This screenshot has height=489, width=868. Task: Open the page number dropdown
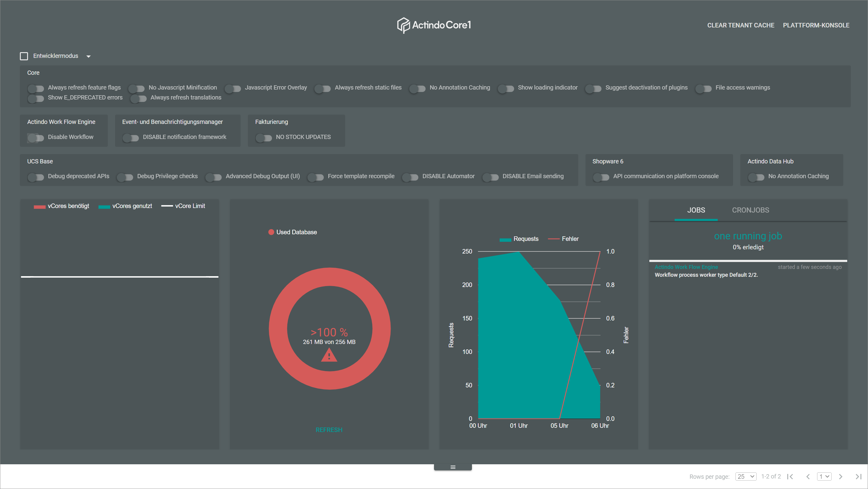pos(824,477)
